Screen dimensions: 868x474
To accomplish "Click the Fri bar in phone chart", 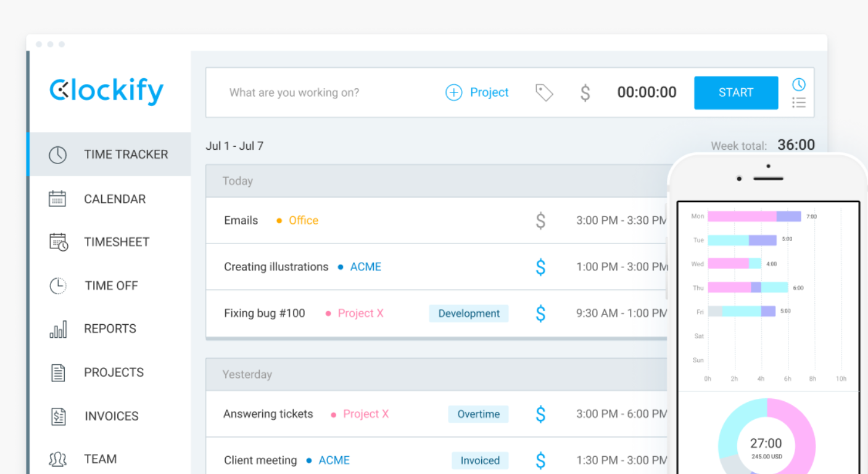I will tap(742, 311).
